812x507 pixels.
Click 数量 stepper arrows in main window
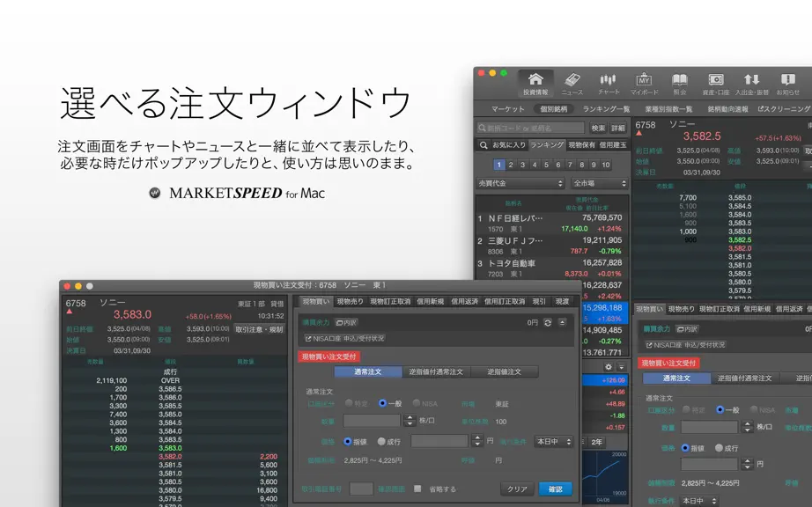tap(747, 427)
